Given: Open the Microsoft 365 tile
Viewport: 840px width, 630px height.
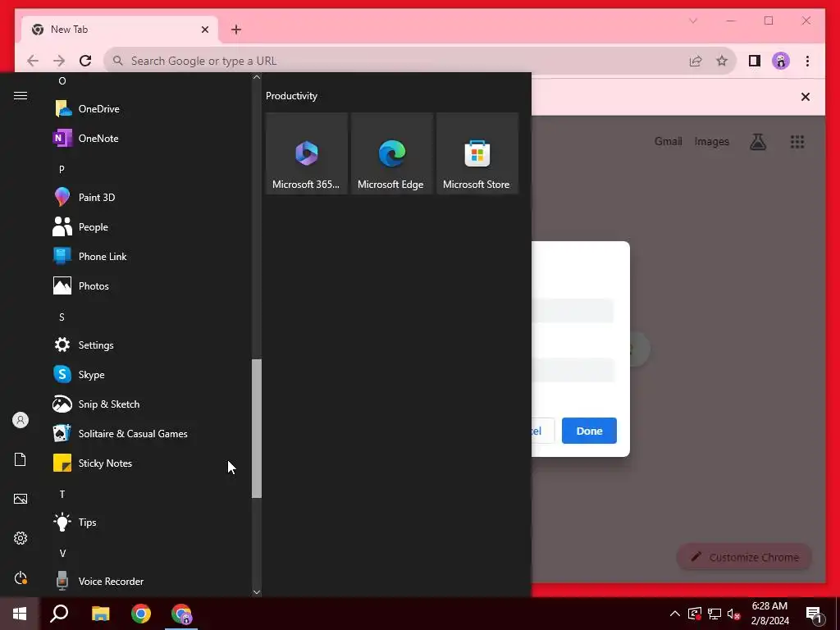Looking at the screenshot, I should click(x=307, y=153).
